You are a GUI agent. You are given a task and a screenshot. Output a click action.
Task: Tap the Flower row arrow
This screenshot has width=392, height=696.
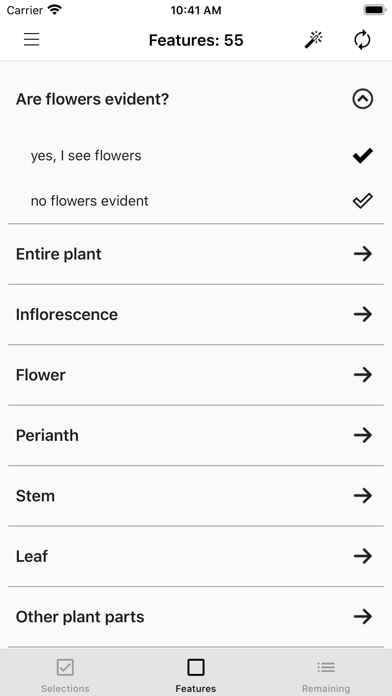click(363, 375)
